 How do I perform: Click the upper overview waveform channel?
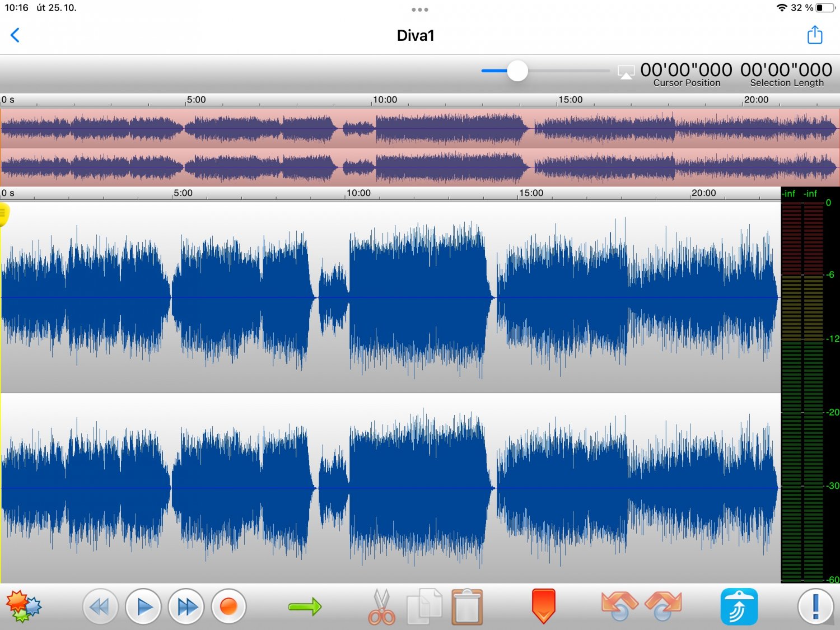point(420,128)
